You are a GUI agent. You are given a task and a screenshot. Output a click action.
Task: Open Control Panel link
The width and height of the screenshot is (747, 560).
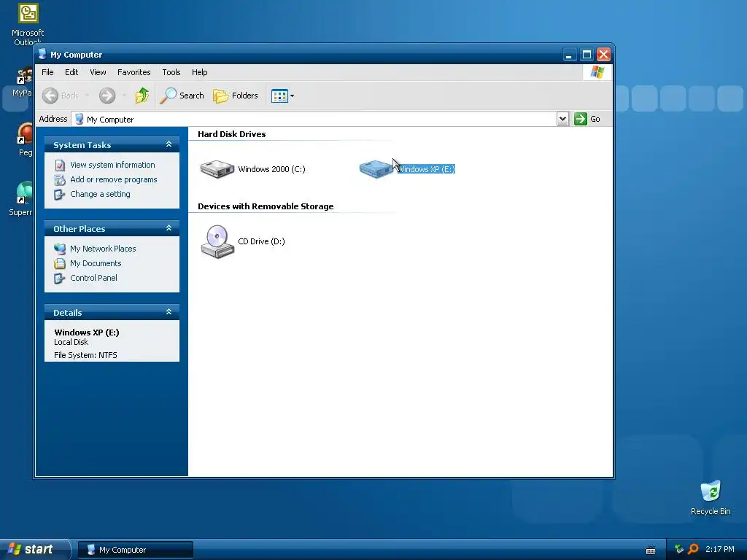93,278
